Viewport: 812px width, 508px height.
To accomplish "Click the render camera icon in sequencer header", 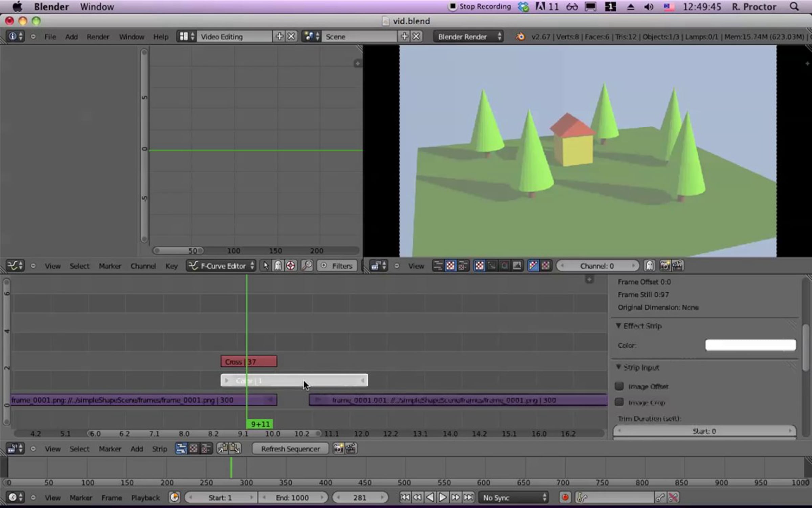I will (x=338, y=449).
